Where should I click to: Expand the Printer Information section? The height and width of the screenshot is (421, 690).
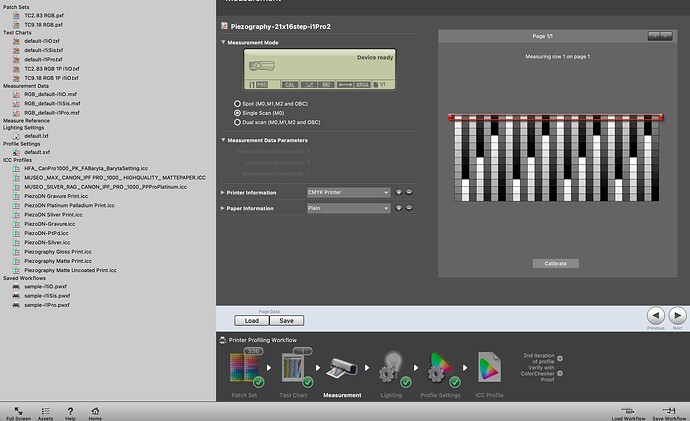pos(224,191)
